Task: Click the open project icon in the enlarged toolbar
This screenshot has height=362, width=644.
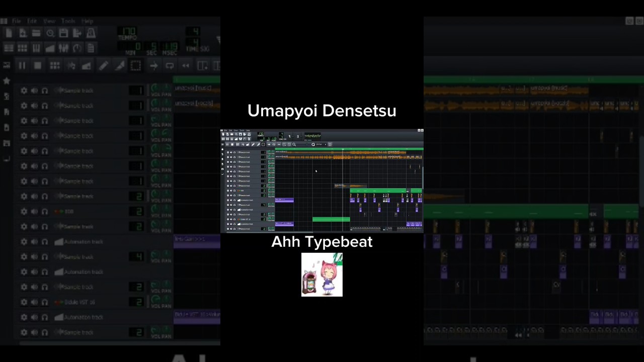Action: click(x=36, y=33)
